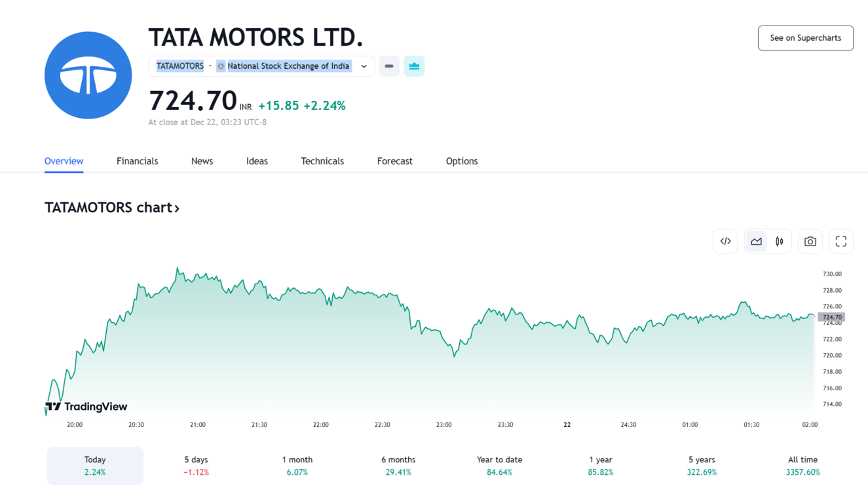Open the chart in fullscreen mode

(x=841, y=242)
